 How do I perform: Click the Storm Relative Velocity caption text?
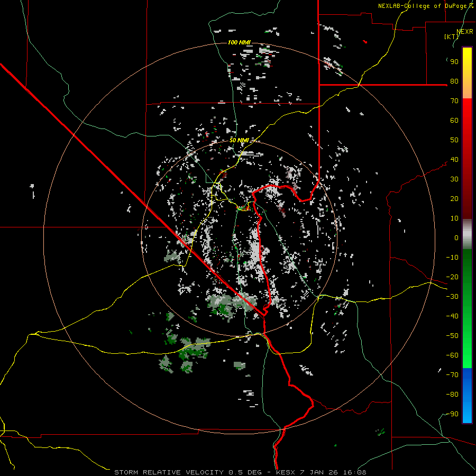(x=169, y=472)
